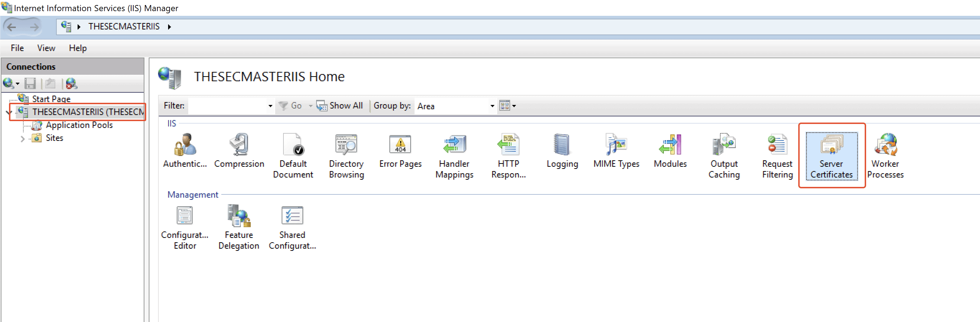This screenshot has width=980, height=322.
Task: Click into the Filter text field
Action: tap(227, 106)
